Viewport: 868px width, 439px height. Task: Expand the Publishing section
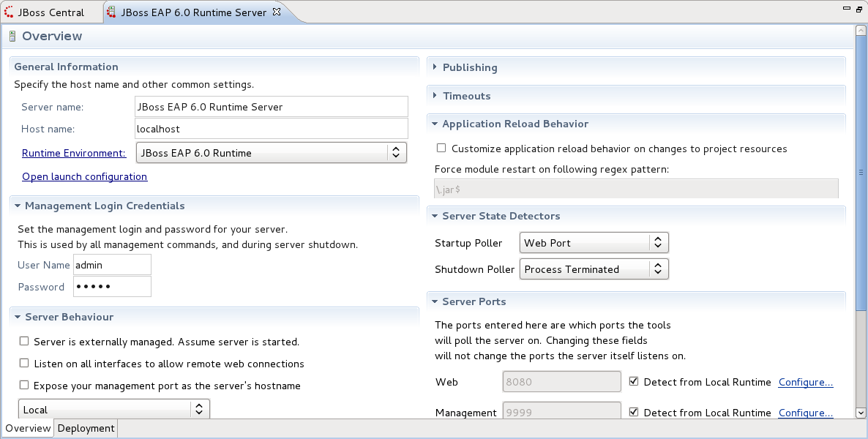(435, 67)
